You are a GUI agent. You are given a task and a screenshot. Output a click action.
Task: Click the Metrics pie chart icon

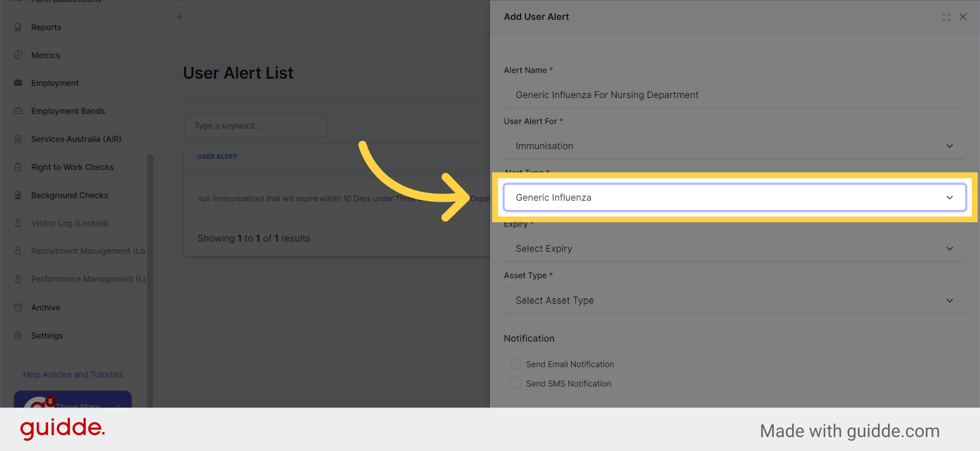18,55
